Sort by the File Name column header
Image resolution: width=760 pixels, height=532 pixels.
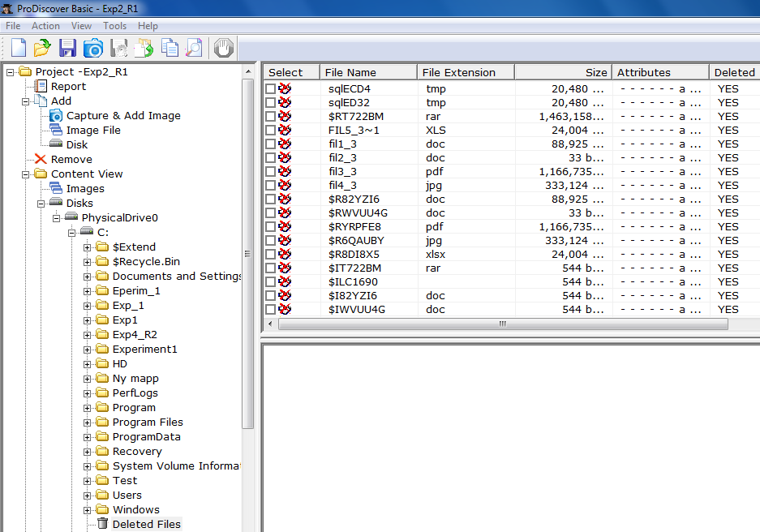click(368, 72)
